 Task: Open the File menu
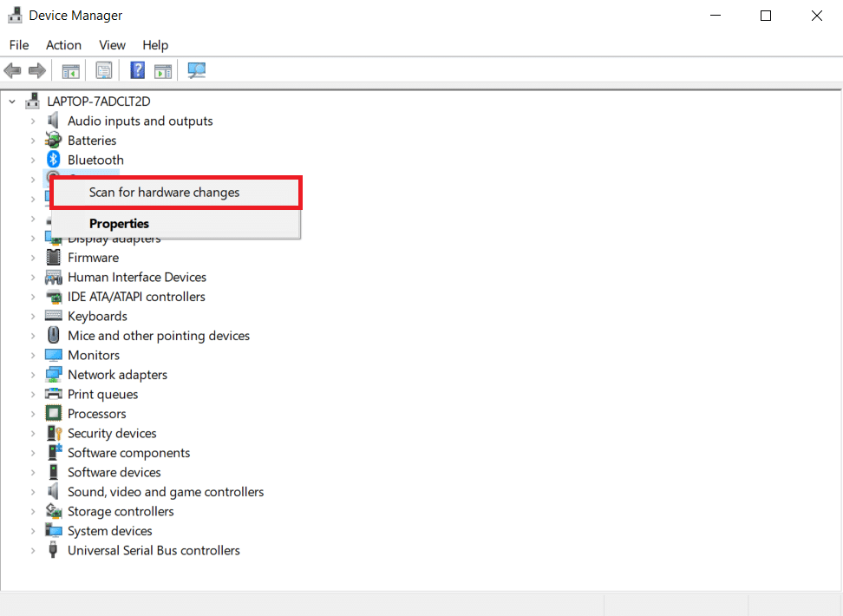pos(19,45)
